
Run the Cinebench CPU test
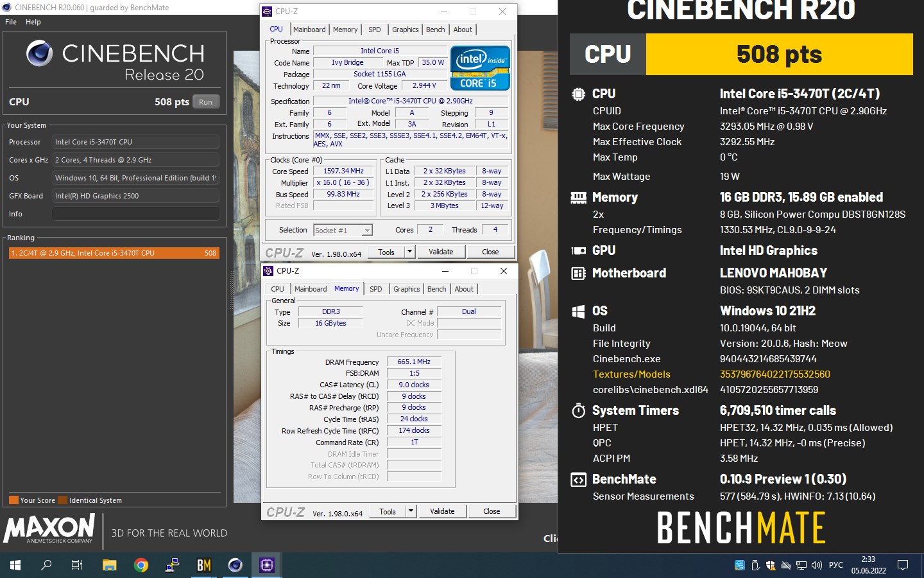205,102
